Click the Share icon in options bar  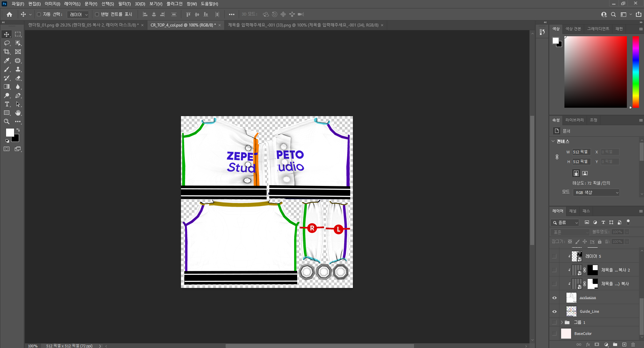(x=639, y=14)
